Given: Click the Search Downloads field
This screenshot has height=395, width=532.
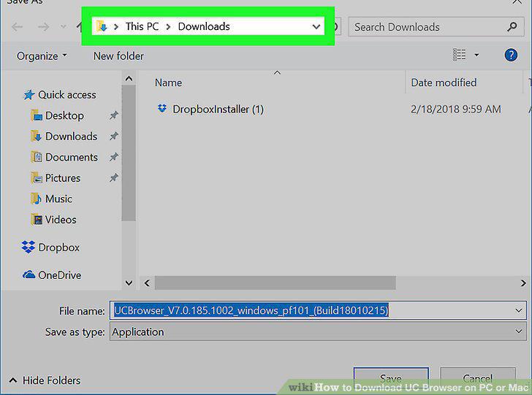Looking at the screenshot, I should click(x=436, y=27).
